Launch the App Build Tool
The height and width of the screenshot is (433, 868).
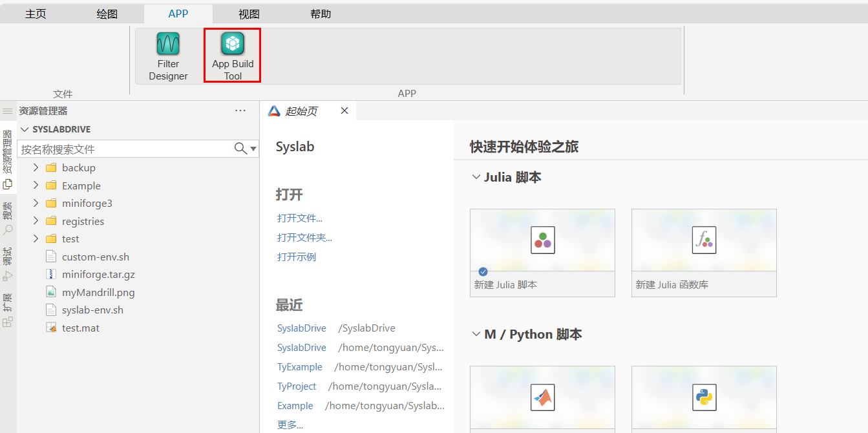tap(233, 56)
